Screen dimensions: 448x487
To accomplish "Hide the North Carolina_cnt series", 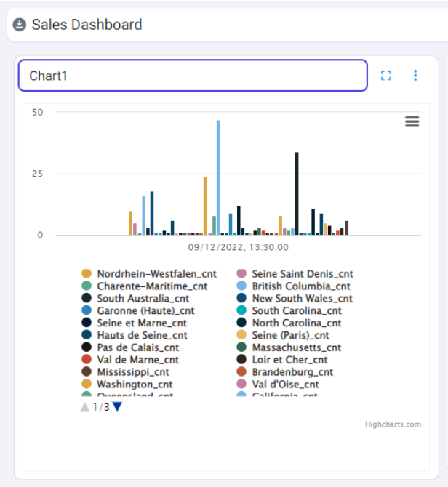I will click(289, 323).
